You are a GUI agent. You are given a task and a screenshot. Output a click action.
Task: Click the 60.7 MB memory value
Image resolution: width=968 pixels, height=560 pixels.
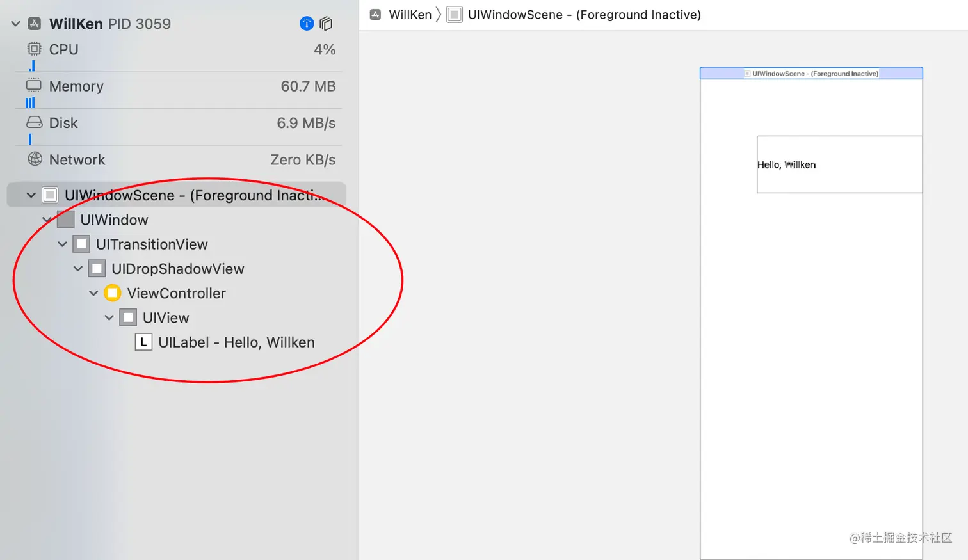click(308, 86)
